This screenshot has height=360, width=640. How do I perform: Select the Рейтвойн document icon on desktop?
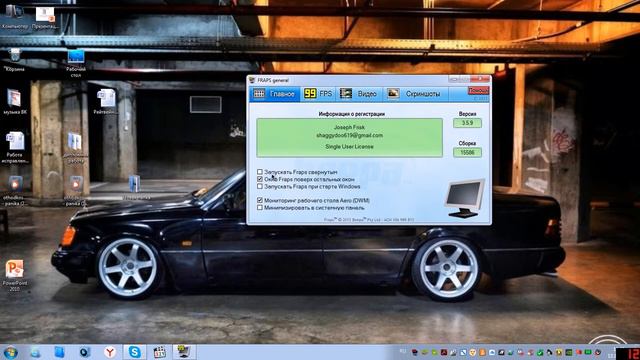pyautogui.click(x=106, y=101)
